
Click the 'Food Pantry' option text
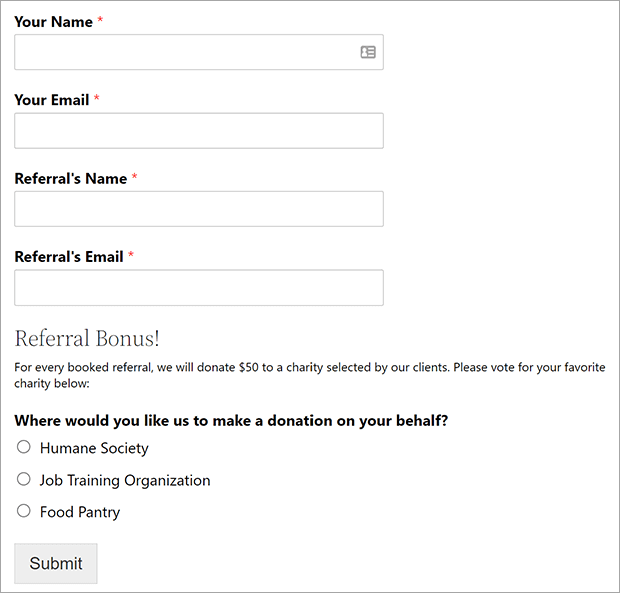pos(80,512)
